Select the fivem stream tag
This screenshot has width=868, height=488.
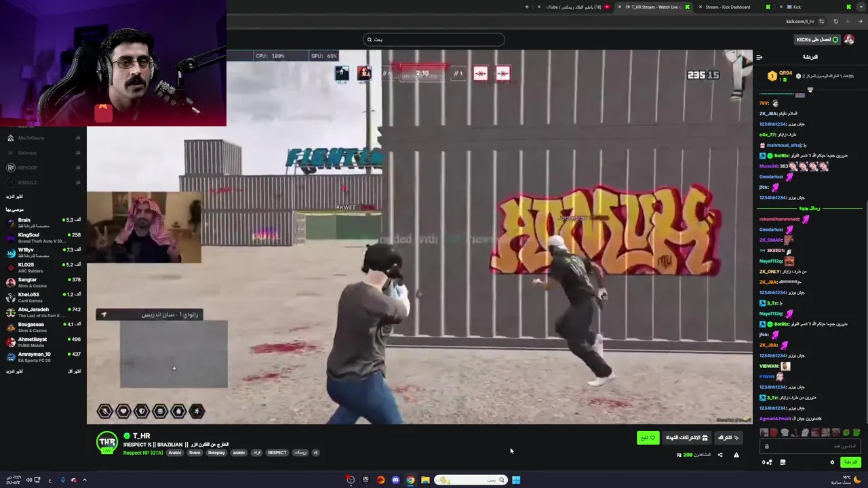[195, 453]
